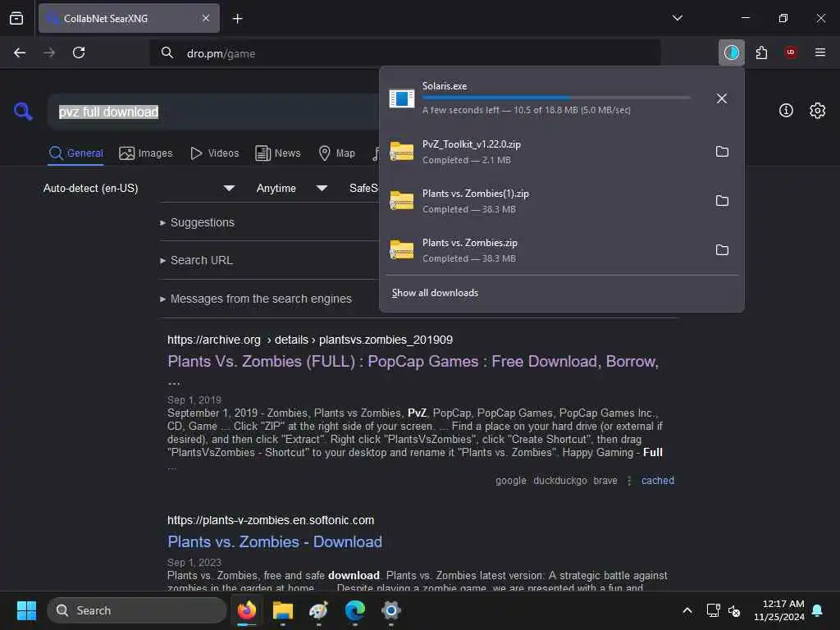Click the Solaris.exe download progress bar
The width and height of the screenshot is (840, 630).
[x=556, y=98]
